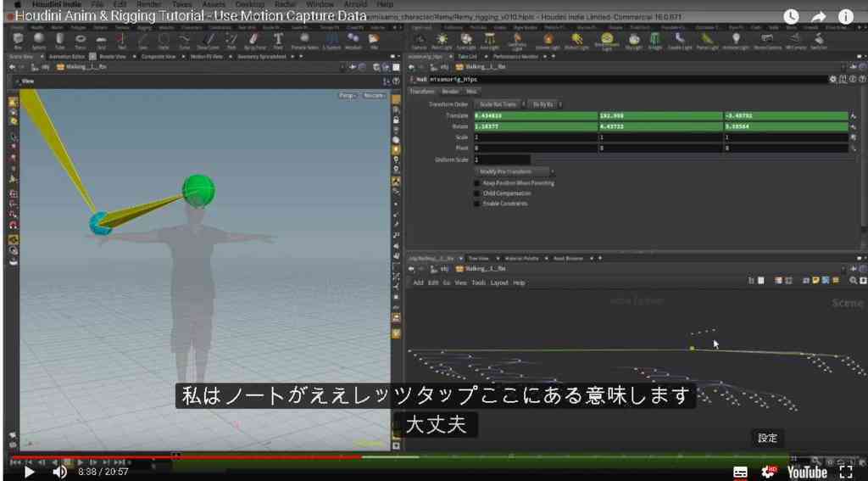This screenshot has width=868, height=481.
Task: Add a Volume Light from the shelf
Action: pyautogui.click(x=548, y=41)
